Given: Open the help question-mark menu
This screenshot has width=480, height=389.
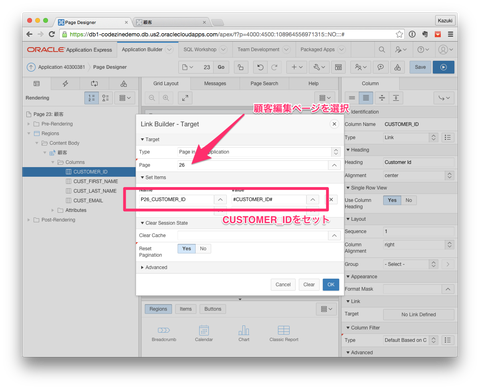Looking at the screenshot, I should click(422, 50).
